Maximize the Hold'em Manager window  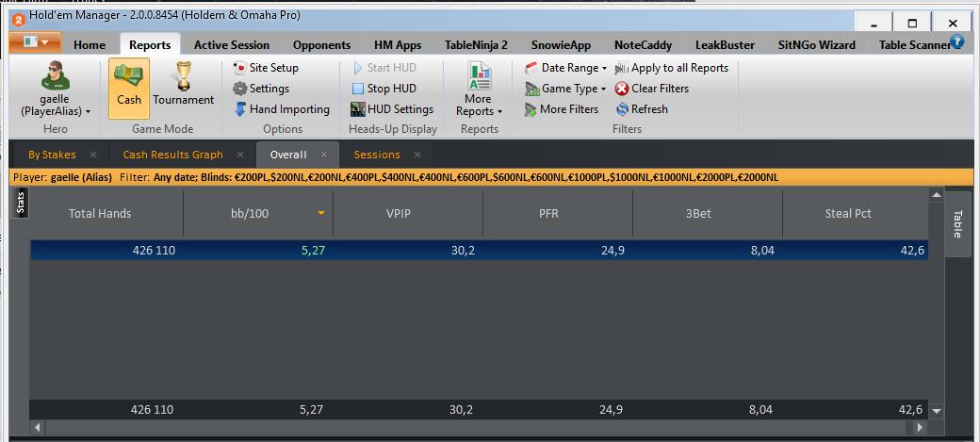coord(912,22)
